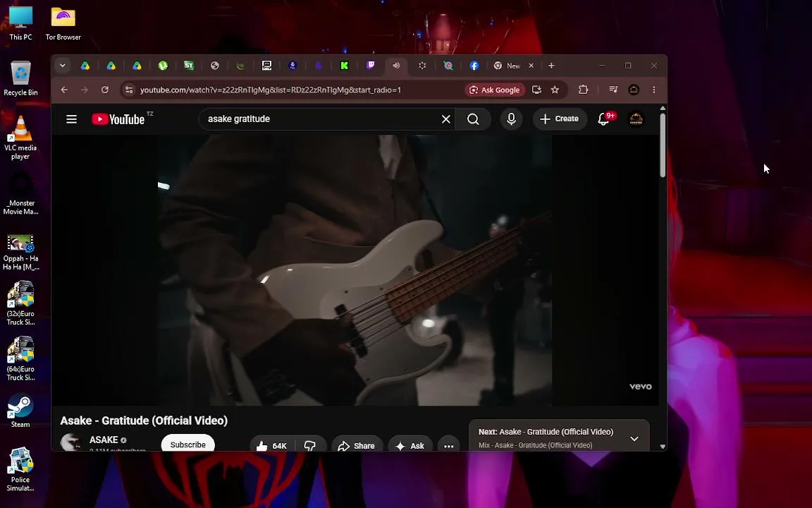Dislike the video with thumbs down
Image resolution: width=812 pixels, height=508 pixels.
click(309, 446)
